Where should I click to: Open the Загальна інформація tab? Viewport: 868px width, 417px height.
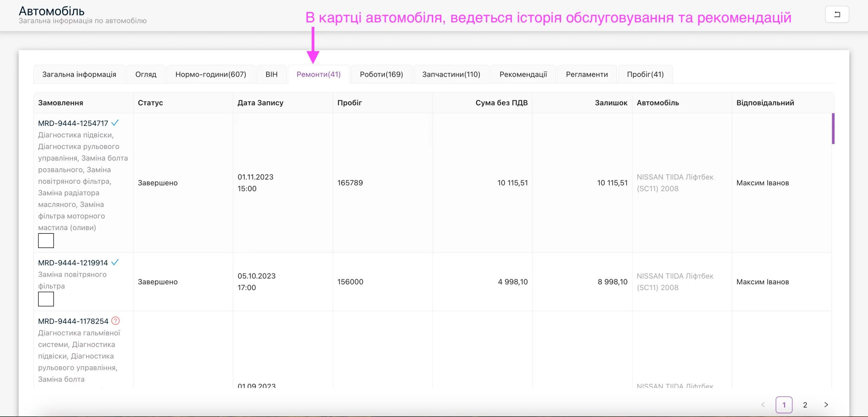pyautogui.click(x=79, y=74)
